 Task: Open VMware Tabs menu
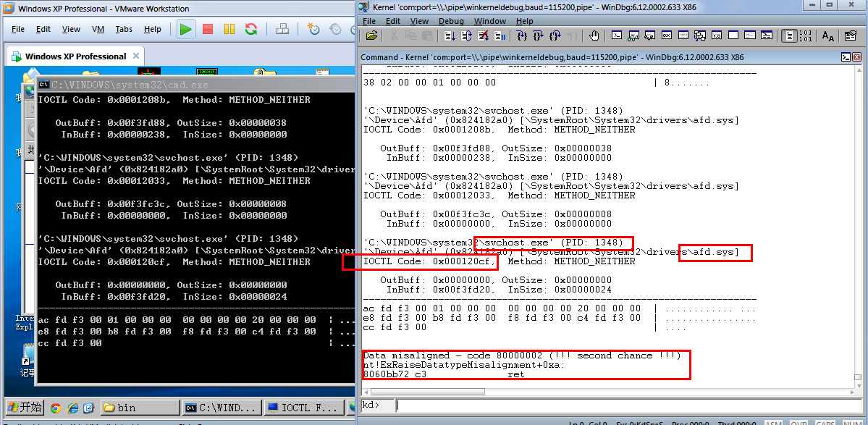point(124,30)
